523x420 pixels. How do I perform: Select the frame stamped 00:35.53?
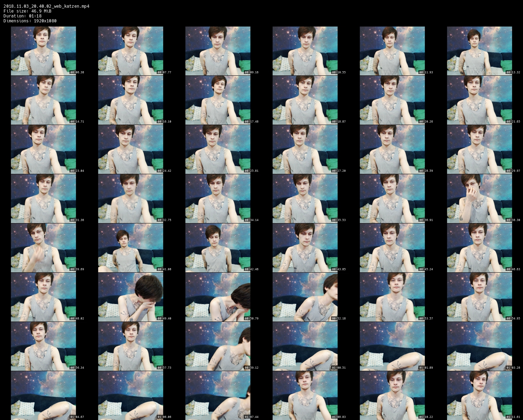point(305,199)
